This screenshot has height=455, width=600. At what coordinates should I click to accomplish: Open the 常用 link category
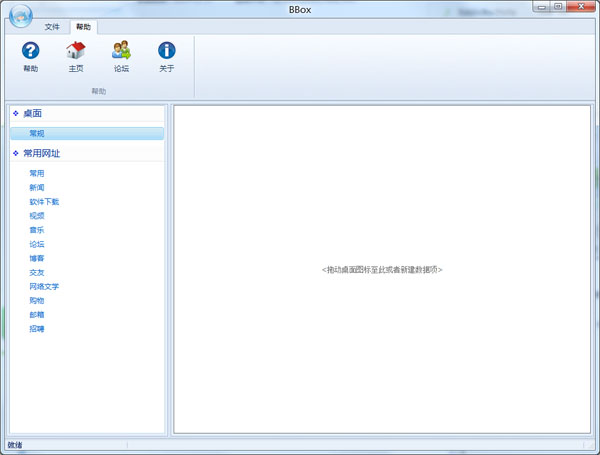point(37,173)
